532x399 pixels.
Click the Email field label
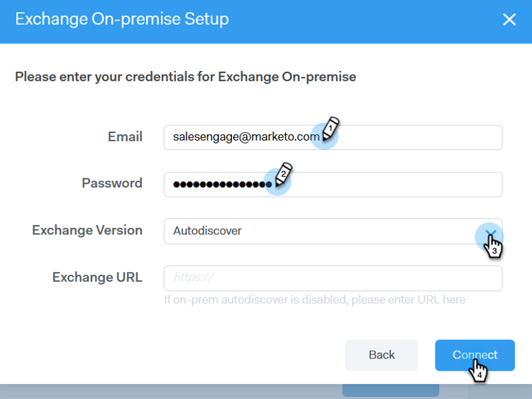coord(125,136)
